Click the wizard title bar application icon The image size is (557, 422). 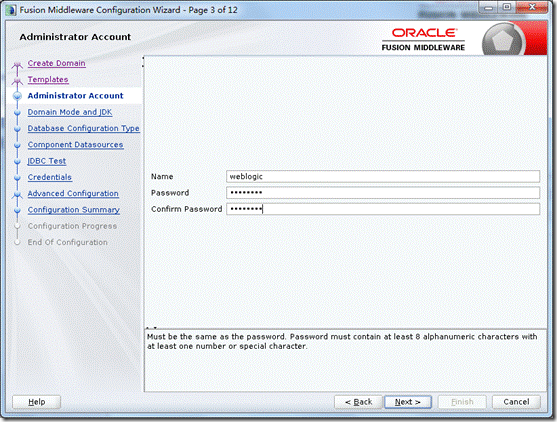(11, 10)
